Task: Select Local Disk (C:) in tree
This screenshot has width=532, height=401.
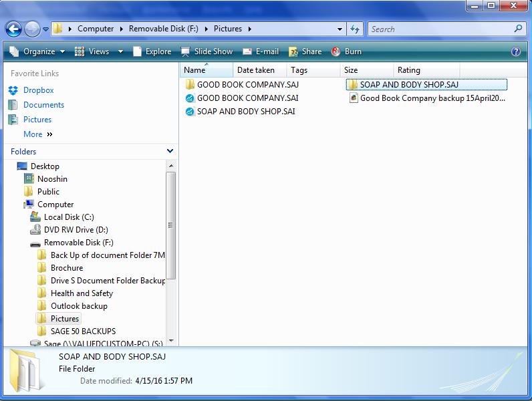Action: tap(69, 217)
